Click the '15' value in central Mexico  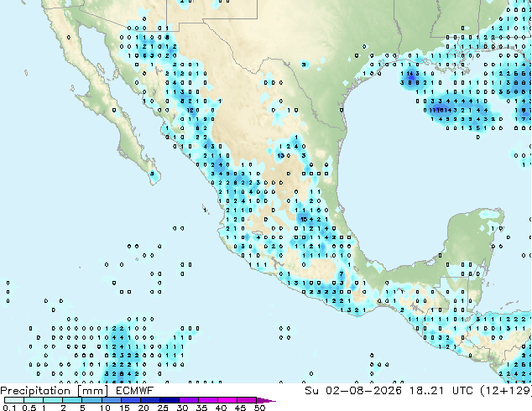point(304,219)
